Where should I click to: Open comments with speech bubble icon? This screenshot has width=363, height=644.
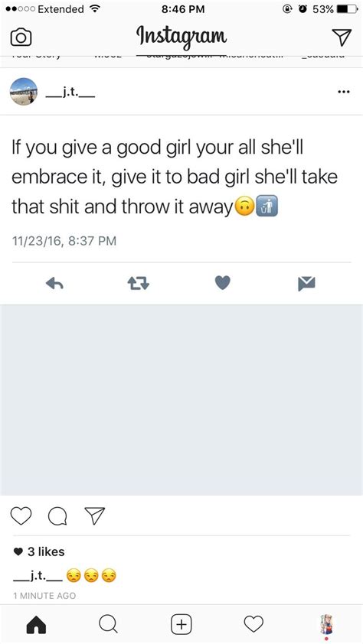click(x=57, y=516)
